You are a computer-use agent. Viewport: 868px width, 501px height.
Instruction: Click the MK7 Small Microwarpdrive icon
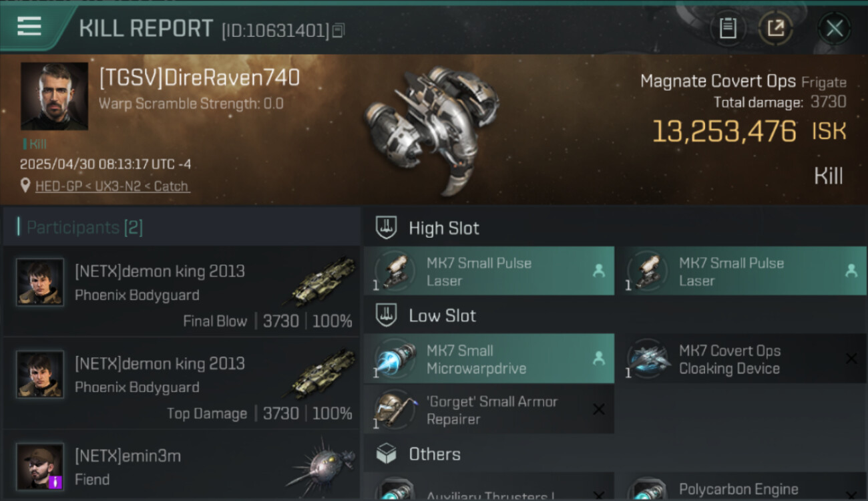coord(395,359)
